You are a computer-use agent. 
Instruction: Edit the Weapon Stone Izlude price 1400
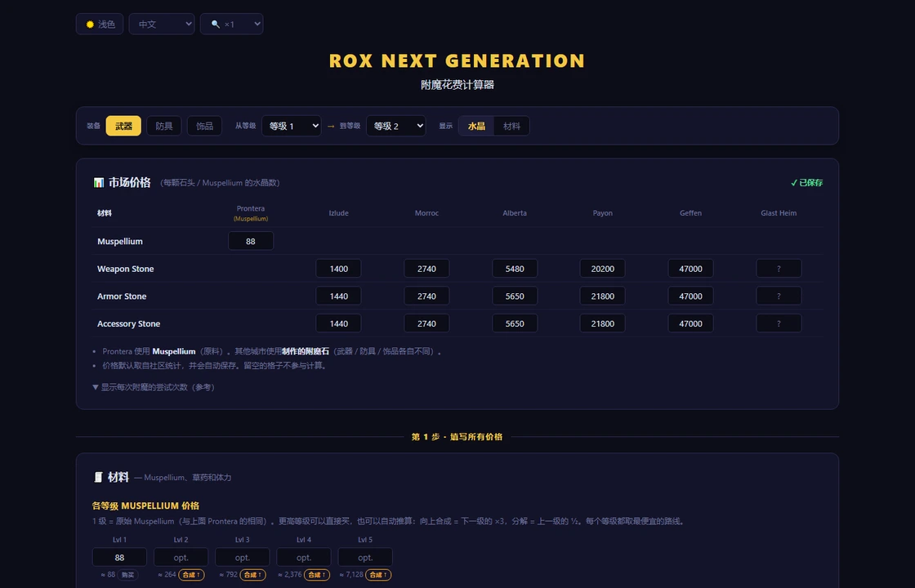[x=338, y=269]
